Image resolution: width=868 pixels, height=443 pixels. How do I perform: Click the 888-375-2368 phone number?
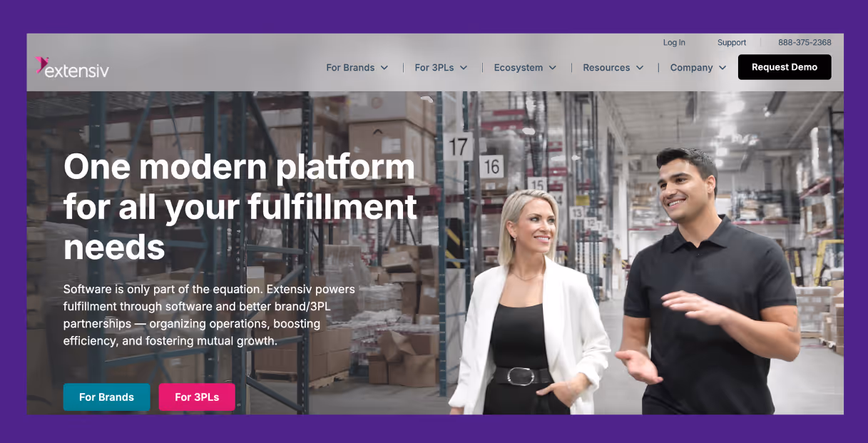click(x=805, y=43)
